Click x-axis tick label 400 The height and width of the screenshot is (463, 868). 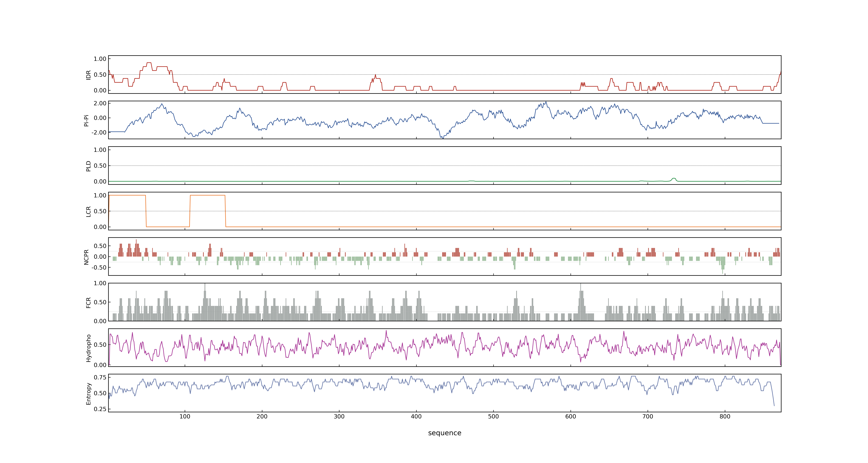416,416
